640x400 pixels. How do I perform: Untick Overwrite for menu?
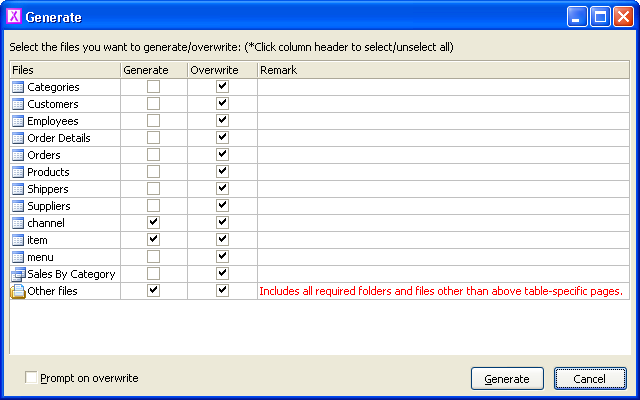tap(222, 257)
